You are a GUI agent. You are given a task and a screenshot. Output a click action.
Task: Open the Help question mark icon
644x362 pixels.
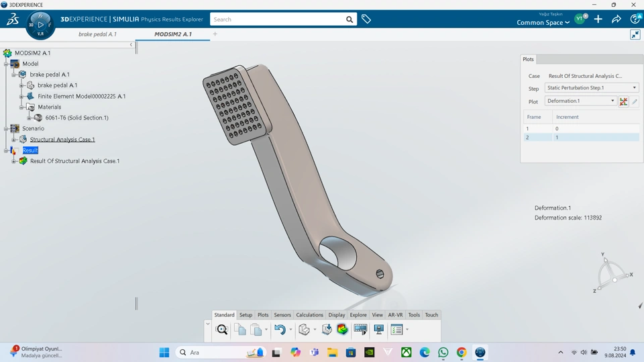(x=635, y=19)
